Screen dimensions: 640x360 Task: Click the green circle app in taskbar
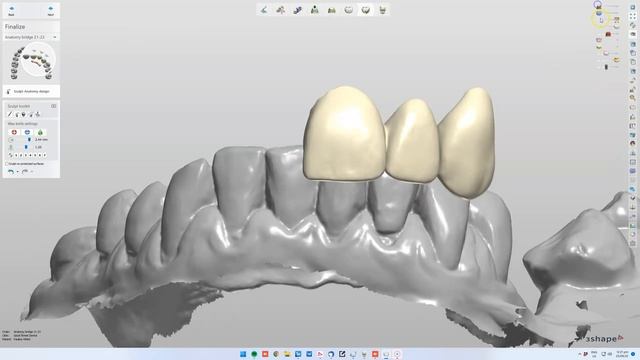click(254, 354)
